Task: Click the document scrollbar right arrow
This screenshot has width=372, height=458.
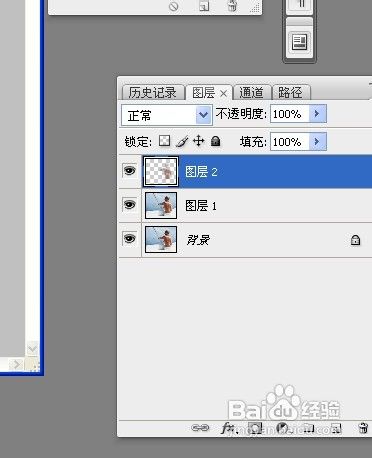Action: pyautogui.click(x=17, y=365)
